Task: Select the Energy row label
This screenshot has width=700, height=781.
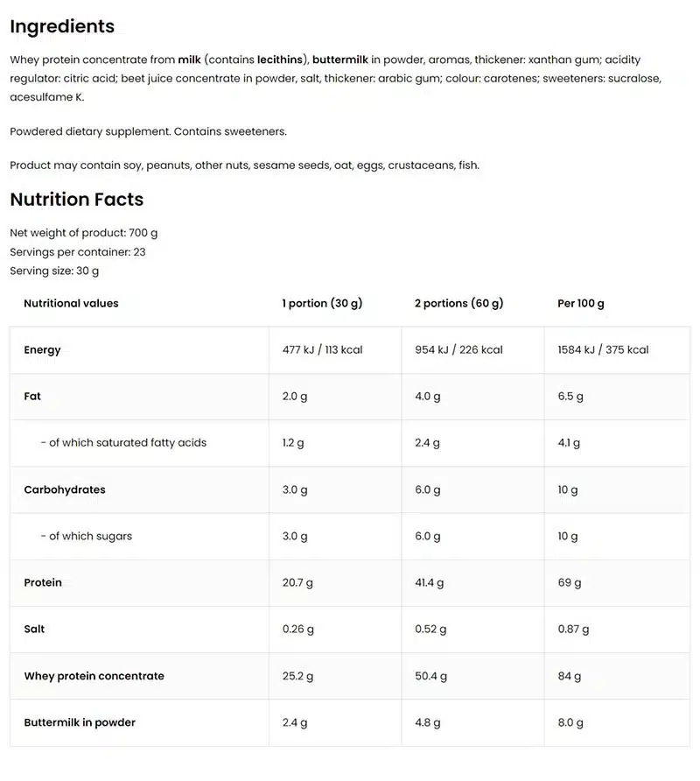Action: (42, 349)
